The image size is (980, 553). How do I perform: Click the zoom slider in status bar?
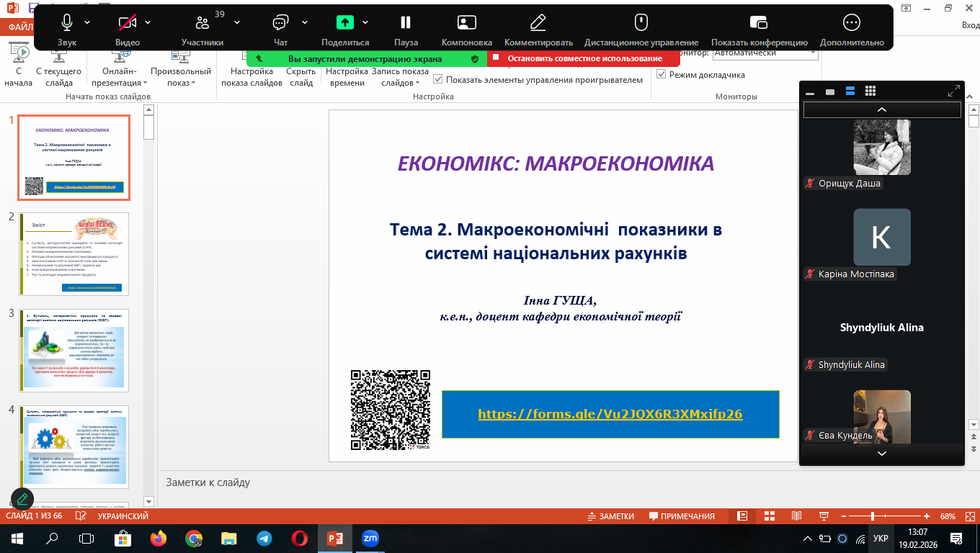pyautogui.click(x=873, y=516)
